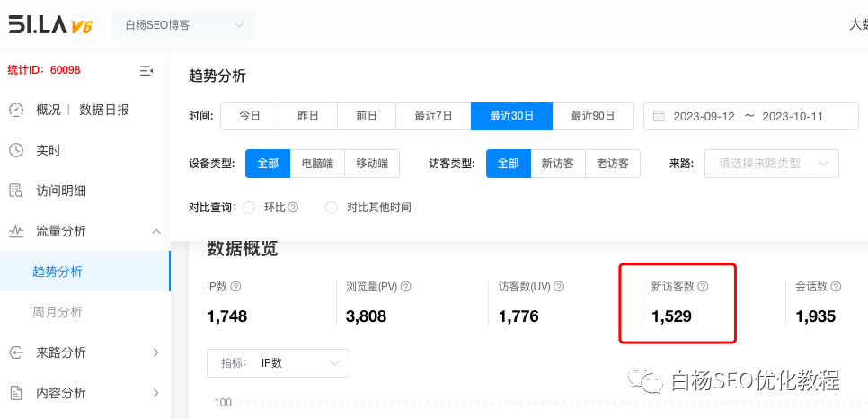The width and height of the screenshot is (868, 419).
Task: Click the 统计ID: 60098 label
Action: point(44,70)
